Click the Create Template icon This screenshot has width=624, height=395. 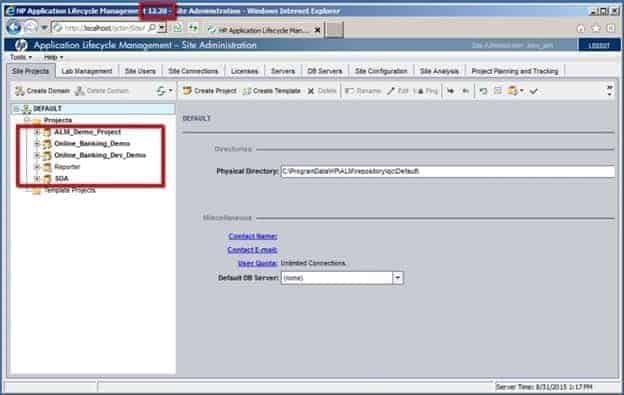tap(247, 91)
